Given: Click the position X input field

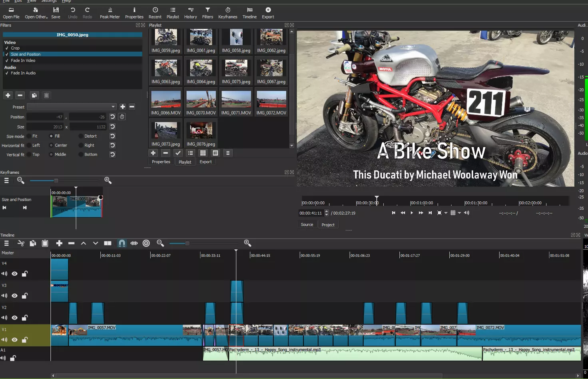Looking at the screenshot, I should point(45,117).
